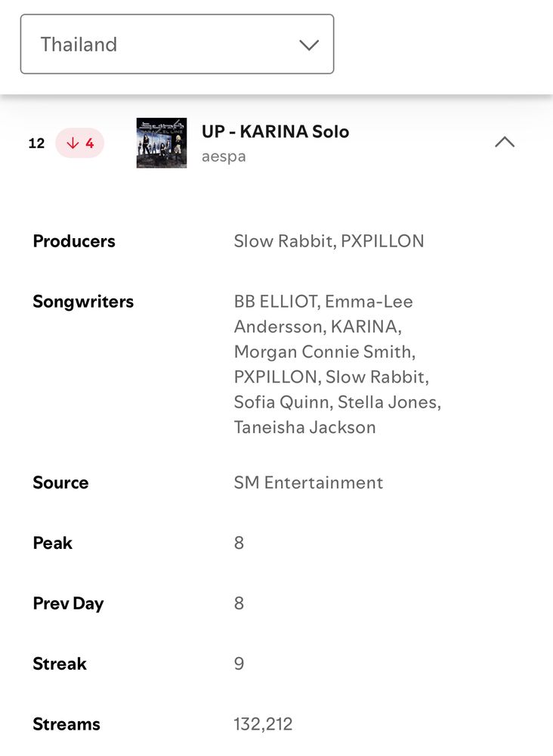The height and width of the screenshot is (756, 553).
Task: Click the BB ELLIOT songwriter name
Action: [276, 302]
